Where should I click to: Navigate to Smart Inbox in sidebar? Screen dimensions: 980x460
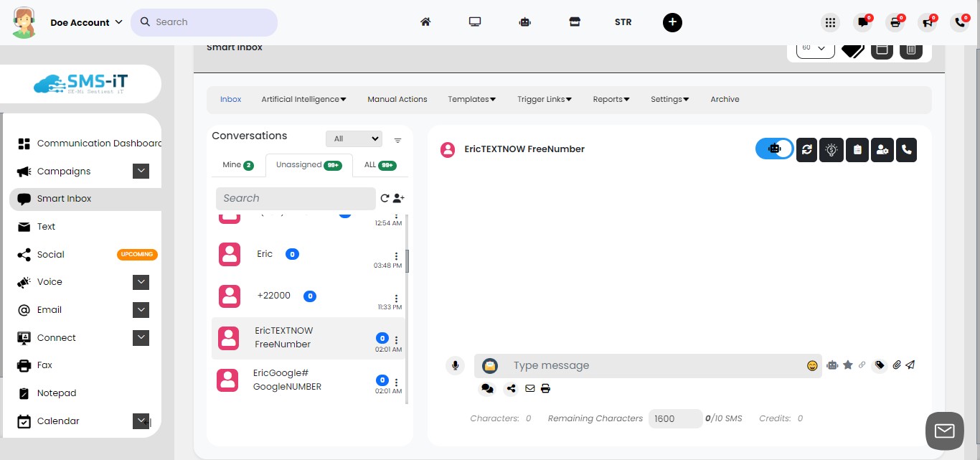65,198
